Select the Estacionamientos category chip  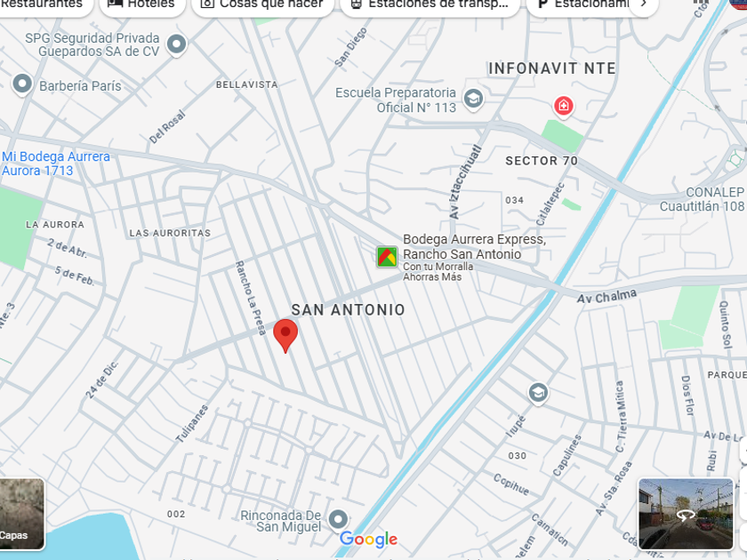582,4
